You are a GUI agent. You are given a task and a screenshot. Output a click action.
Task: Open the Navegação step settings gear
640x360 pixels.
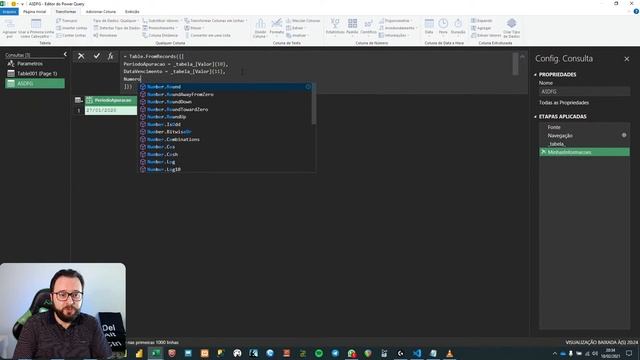pos(624,135)
